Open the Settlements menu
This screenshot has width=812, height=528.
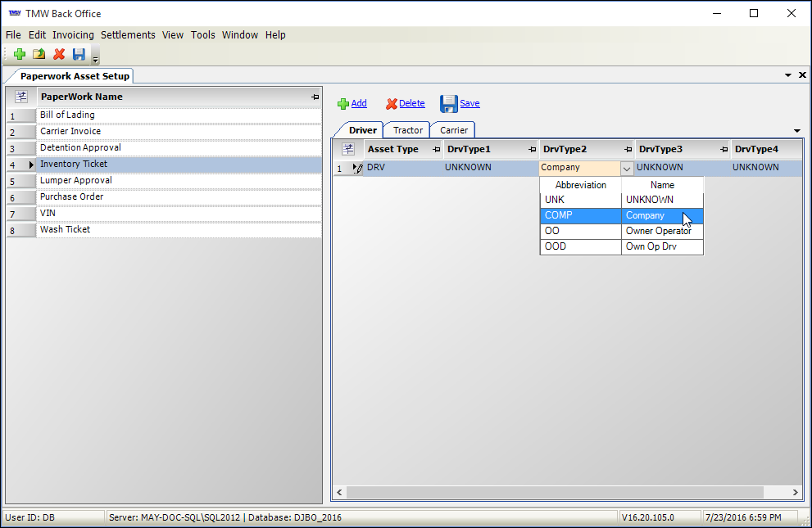(x=128, y=34)
